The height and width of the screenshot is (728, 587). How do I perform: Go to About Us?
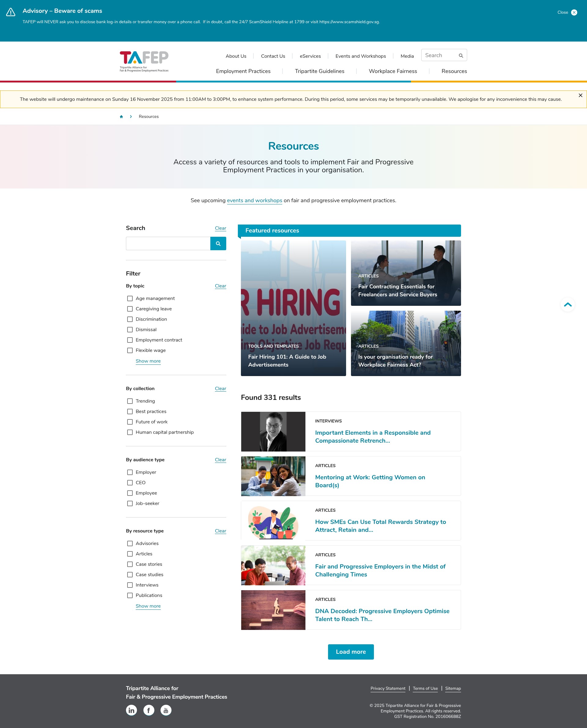pos(236,56)
